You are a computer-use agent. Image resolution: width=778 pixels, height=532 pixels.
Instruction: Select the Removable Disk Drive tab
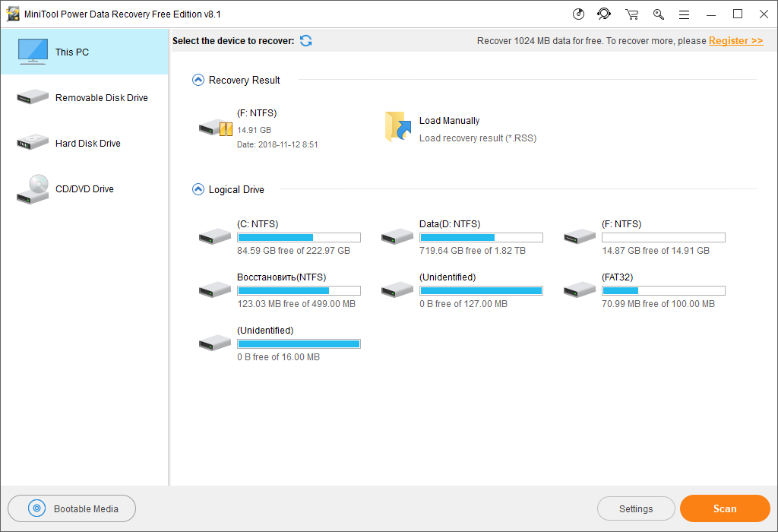[x=84, y=97]
